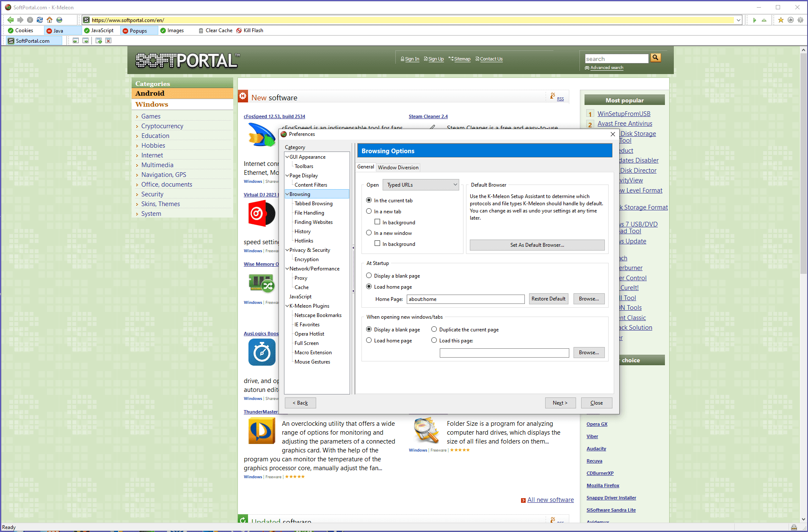Viewport: 808px width, 532px height.
Task: Click the Stop loading icon
Action: tap(30, 20)
